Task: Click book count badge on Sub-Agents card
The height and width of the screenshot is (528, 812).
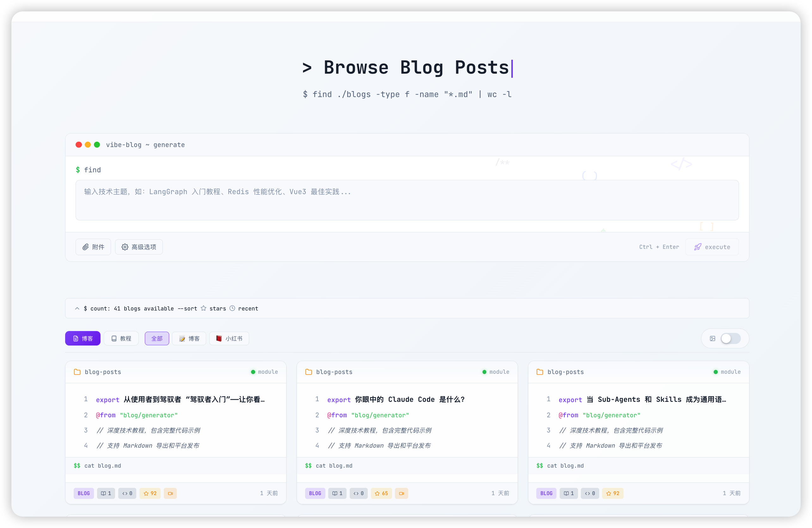Action: coord(569,493)
